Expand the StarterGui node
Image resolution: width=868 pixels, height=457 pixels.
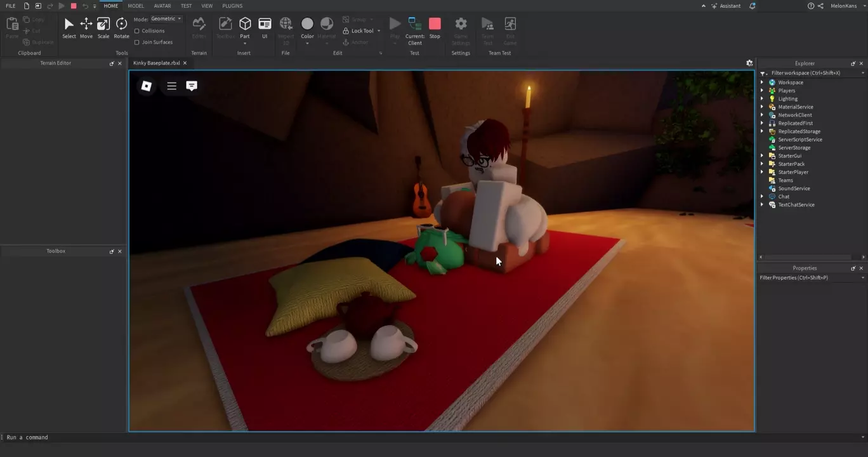pos(762,156)
